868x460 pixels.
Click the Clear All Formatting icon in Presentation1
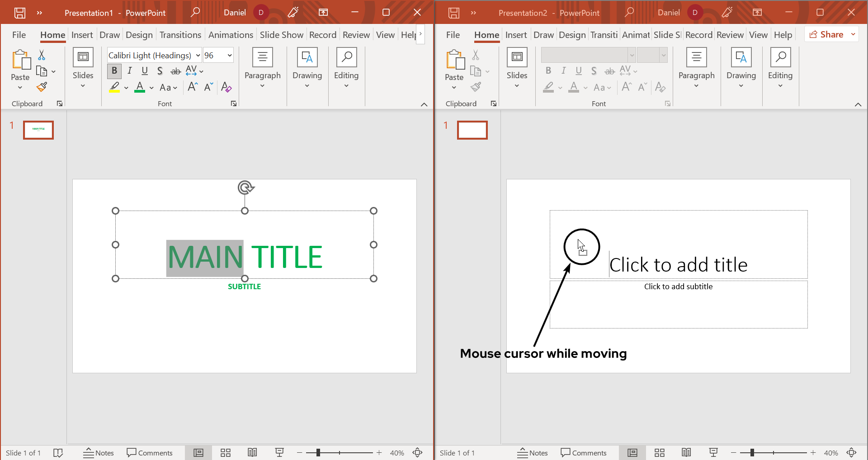point(226,87)
